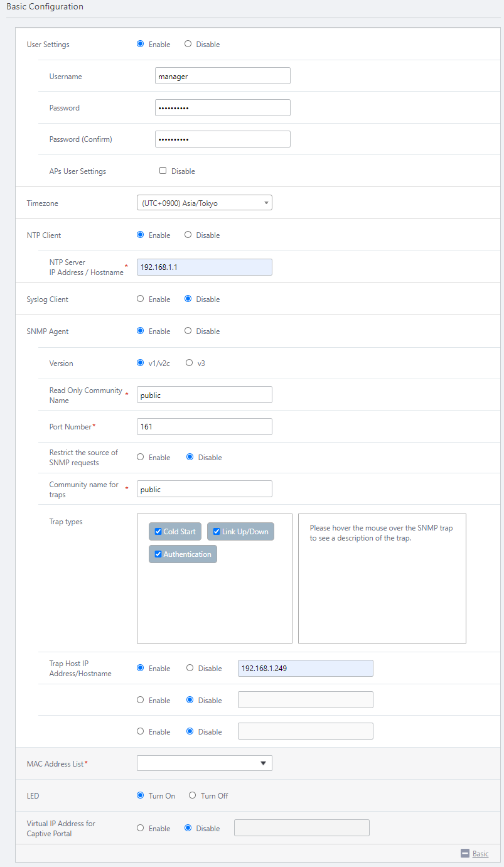This screenshot has width=504, height=867.
Task: Click the Basic link at bottom
Action: click(x=480, y=854)
